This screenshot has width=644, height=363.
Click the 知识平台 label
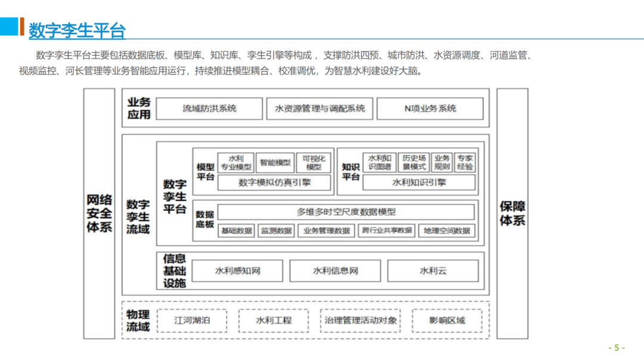[x=351, y=172]
